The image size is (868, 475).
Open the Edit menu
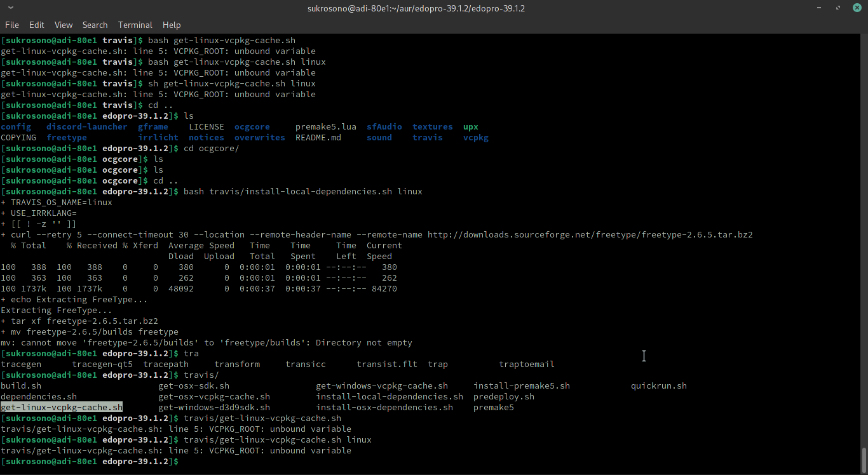pyautogui.click(x=36, y=25)
